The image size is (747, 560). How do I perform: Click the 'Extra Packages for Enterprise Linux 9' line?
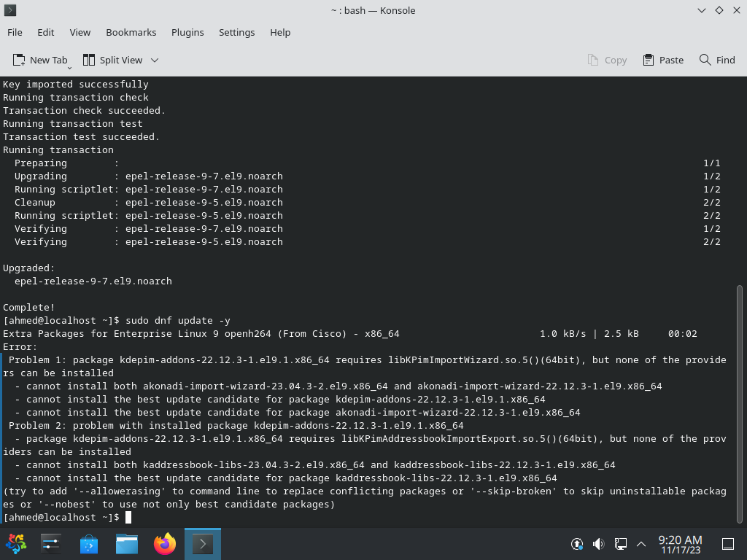pos(350,334)
